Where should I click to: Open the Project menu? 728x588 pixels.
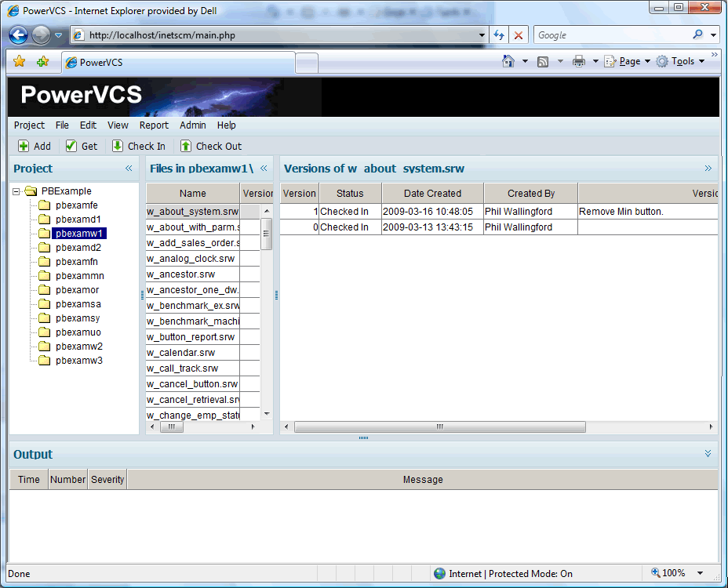click(29, 125)
